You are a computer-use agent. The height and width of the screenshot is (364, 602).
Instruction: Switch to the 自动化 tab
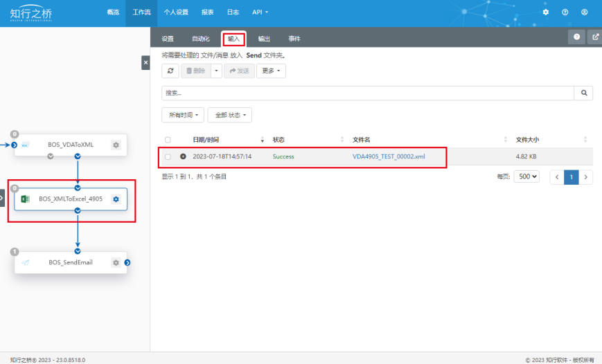(x=201, y=39)
